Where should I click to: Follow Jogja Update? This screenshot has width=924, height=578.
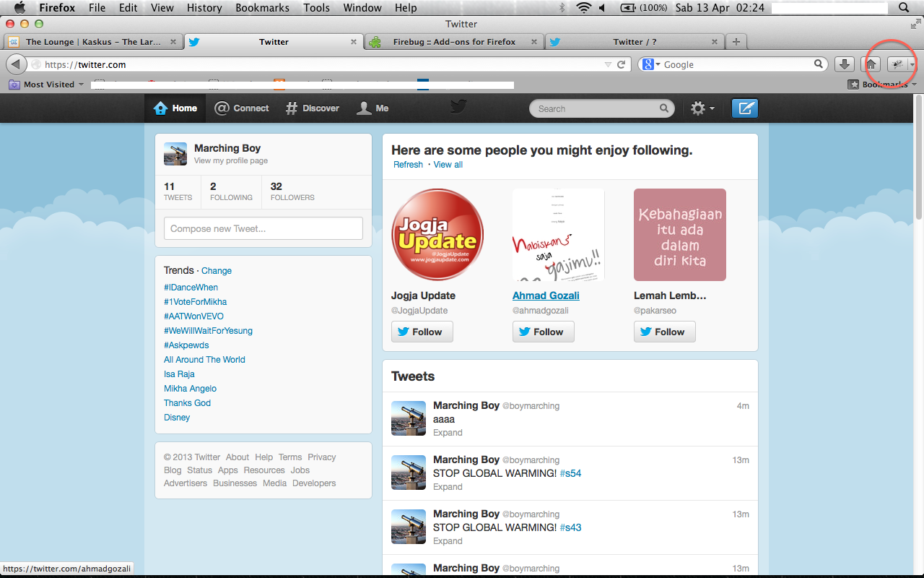pyautogui.click(x=422, y=332)
